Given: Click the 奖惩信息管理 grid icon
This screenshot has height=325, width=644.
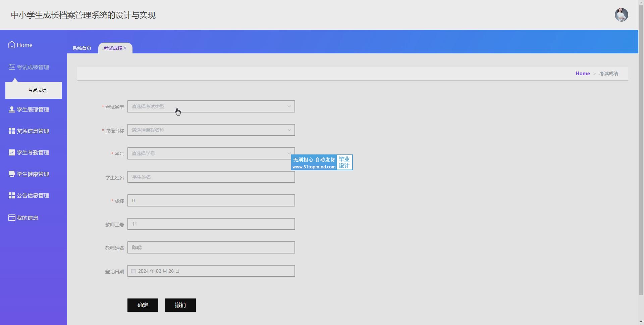Looking at the screenshot, I should 12,131.
